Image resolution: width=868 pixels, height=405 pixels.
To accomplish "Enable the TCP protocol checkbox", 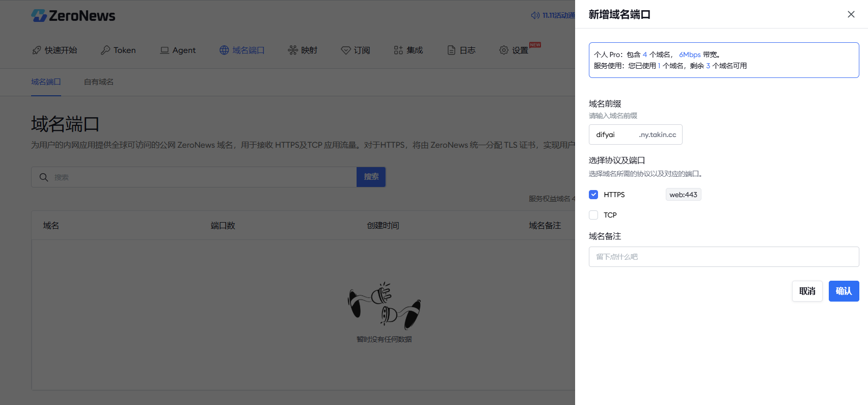I will point(593,215).
